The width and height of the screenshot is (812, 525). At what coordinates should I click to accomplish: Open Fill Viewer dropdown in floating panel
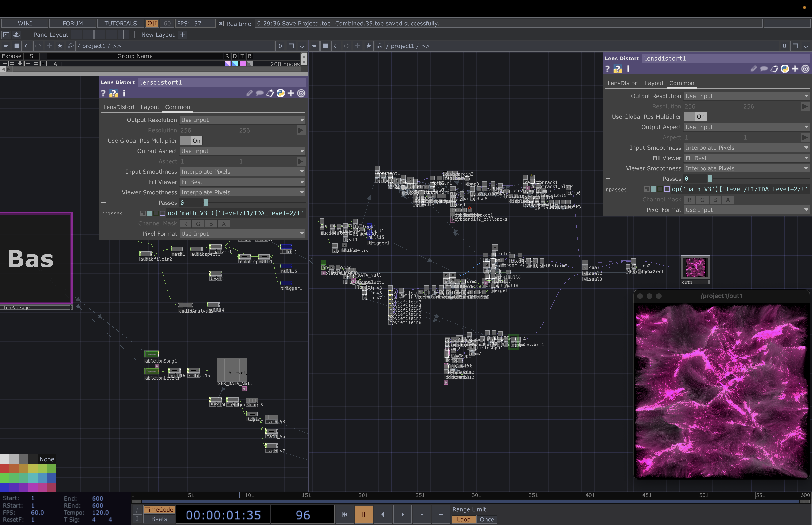(242, 182)
